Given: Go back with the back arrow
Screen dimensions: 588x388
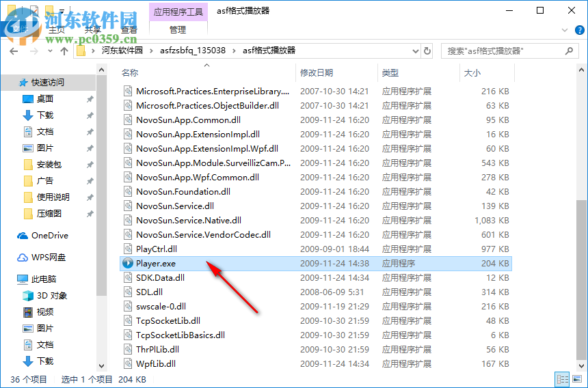Looking at the screenshot, I should (x=14, y=51).
